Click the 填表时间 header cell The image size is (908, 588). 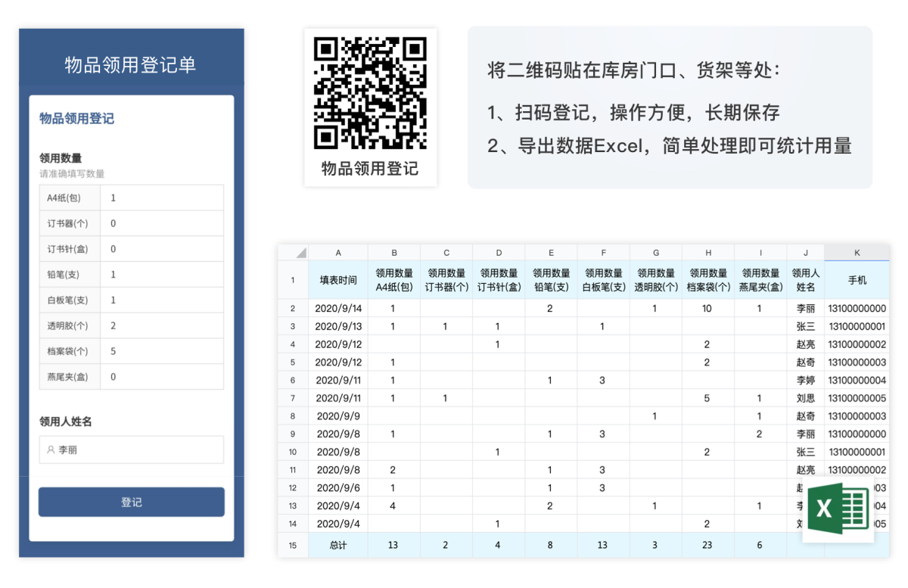(338, 280)
